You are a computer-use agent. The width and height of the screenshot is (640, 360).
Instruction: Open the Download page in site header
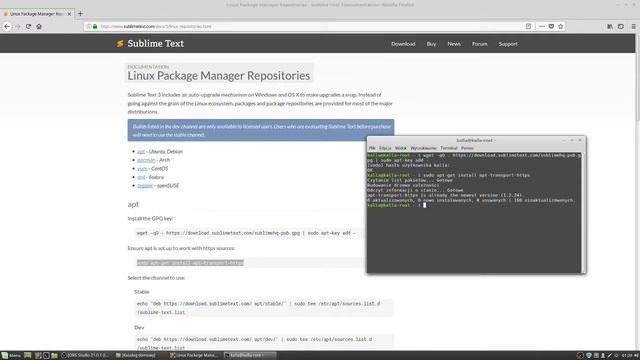click(x=403, y=44)
